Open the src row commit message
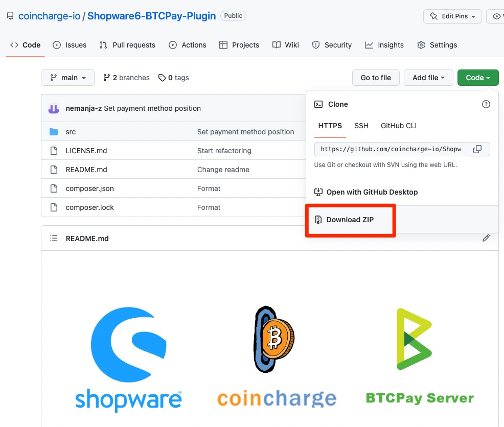This screenshot has height=427, width=504. (245, 132)
